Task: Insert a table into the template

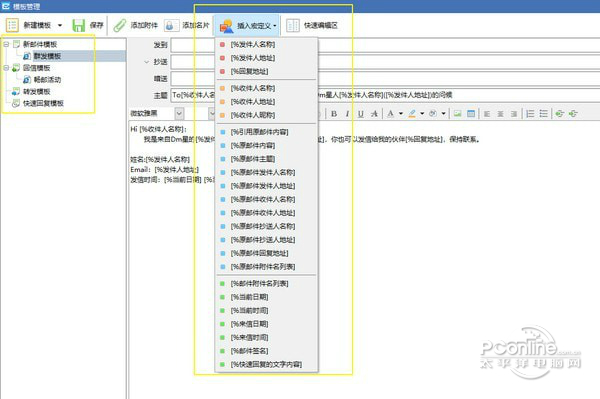Action: [x=471, y=114]
